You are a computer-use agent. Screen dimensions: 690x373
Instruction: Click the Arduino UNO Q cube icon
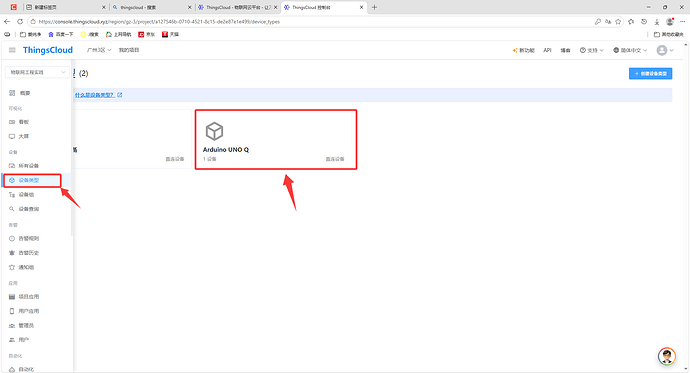pos(214,131)
